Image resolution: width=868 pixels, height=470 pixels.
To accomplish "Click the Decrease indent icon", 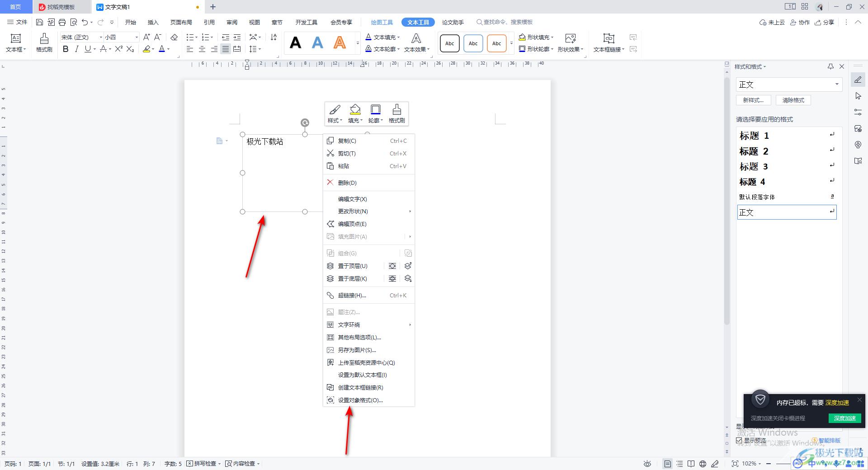I will (x=225, y=37).
